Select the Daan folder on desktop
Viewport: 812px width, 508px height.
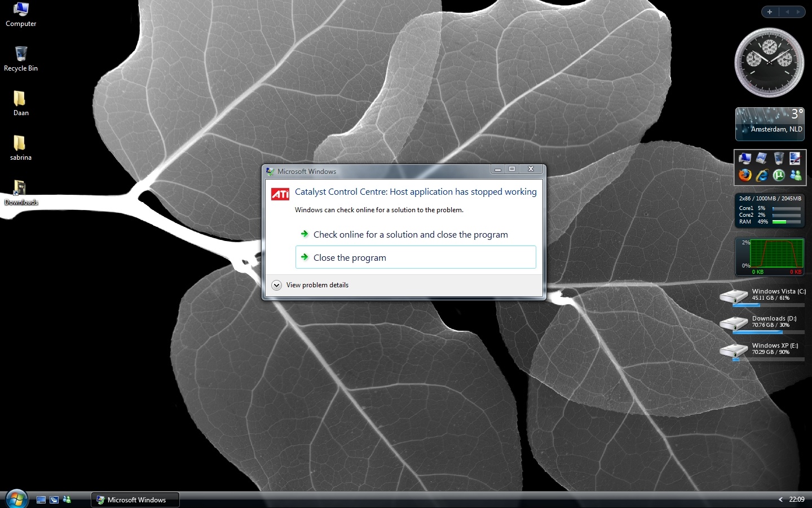click(21, 103)
